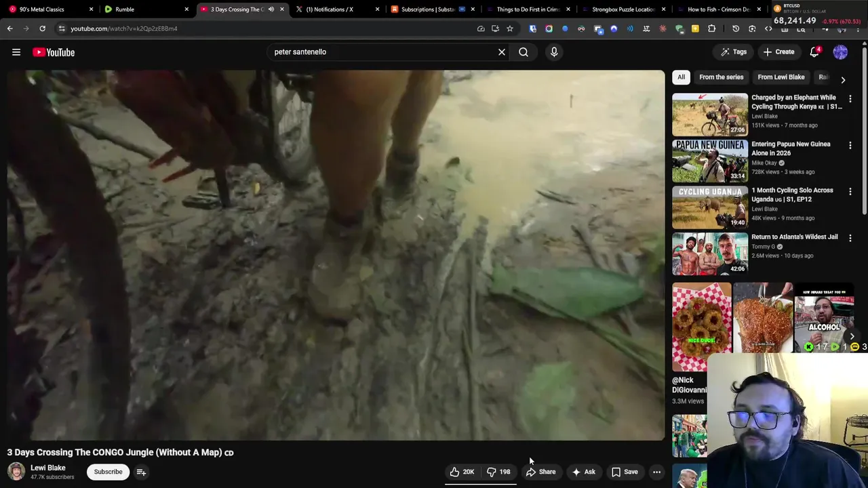This screenshot has height=488, width=868.
Task: Open Return to Atlanta's Wildest Jail title
Action: pos(795,237)
